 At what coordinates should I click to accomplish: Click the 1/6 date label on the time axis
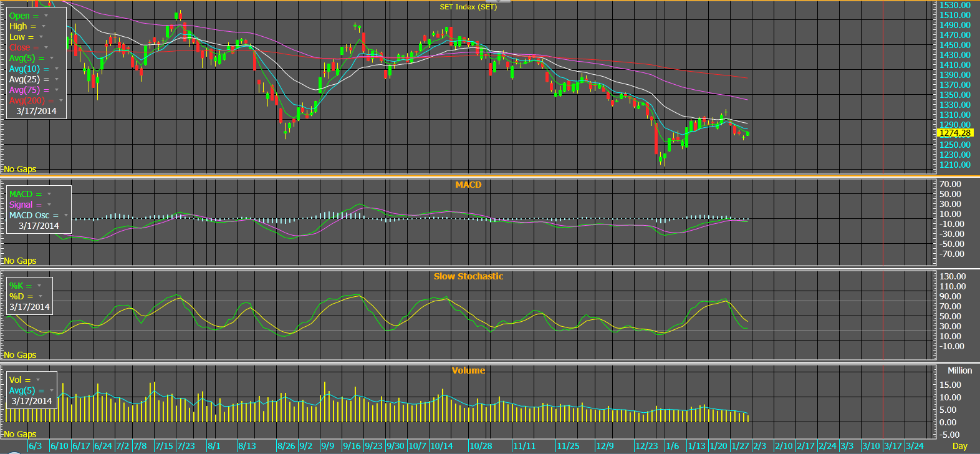[x=672, y=446]
